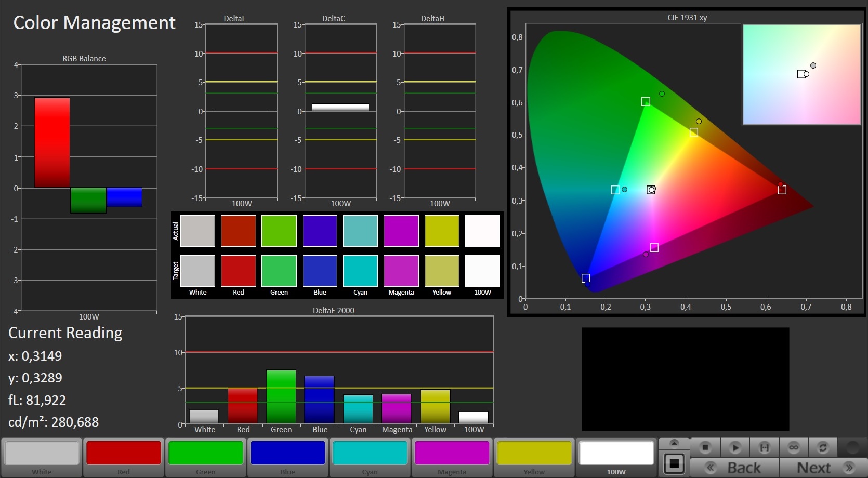Viewport: 868px width, 478px height.
Task: Click the blue bar in RGB Balance chart
Action: click(124, 197)
